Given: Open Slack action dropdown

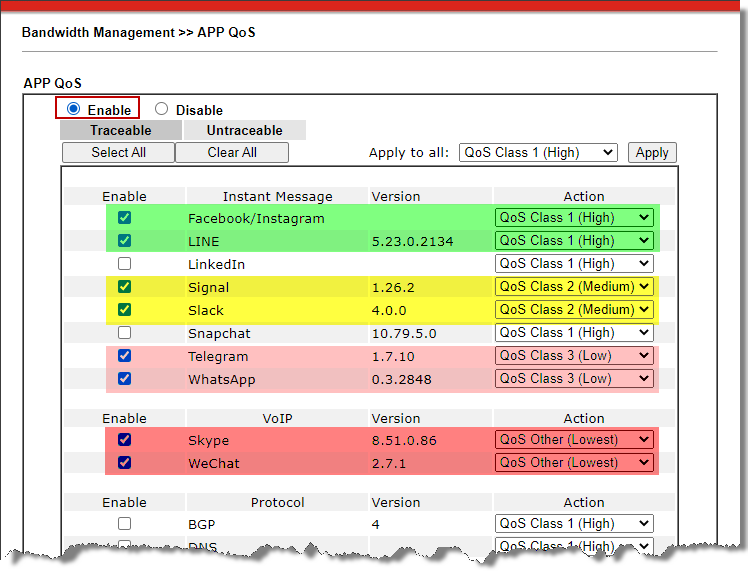Looking at the screenshot, I should pyautogui.click(x=574, y=310).
